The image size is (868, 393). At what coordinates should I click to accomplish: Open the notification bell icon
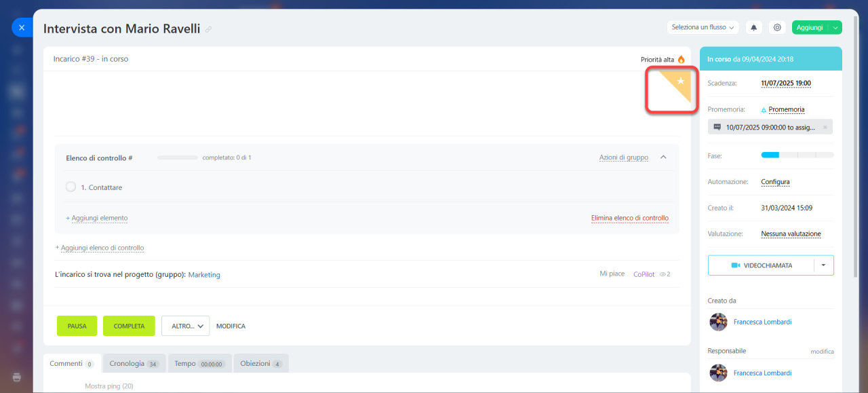(x=754, y=28)
